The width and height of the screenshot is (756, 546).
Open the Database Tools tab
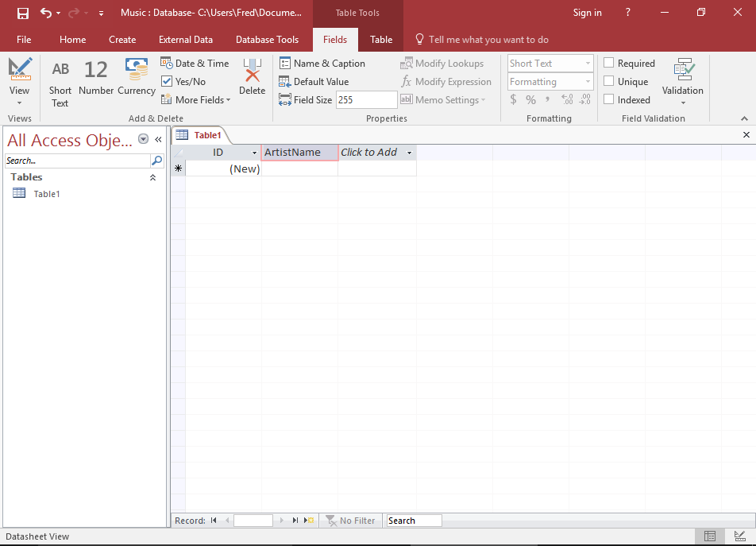pyautogui.click(x=267, y=40)
